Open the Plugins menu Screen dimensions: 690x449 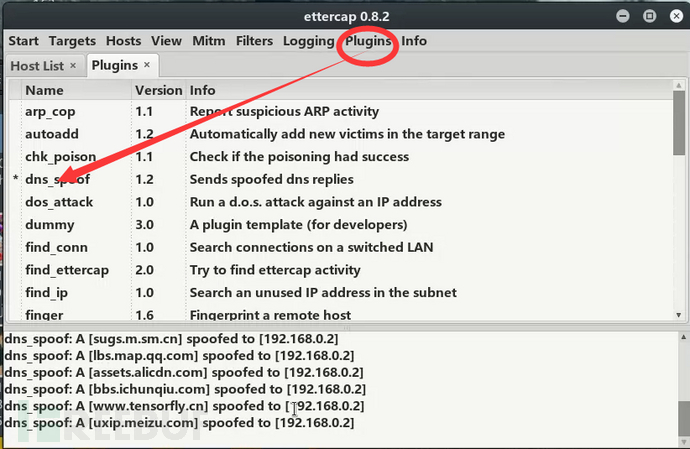[368, 41]
